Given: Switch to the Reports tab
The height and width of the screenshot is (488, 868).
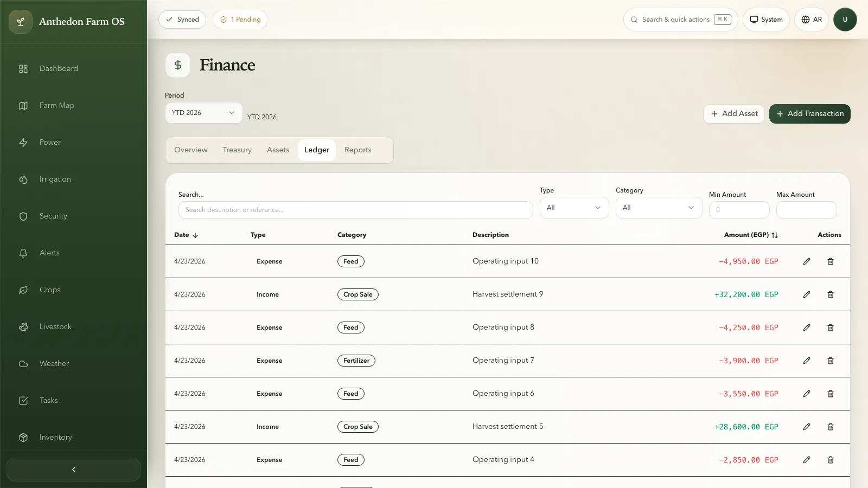Looking at the screenshot, I should [x=358, y=150].
